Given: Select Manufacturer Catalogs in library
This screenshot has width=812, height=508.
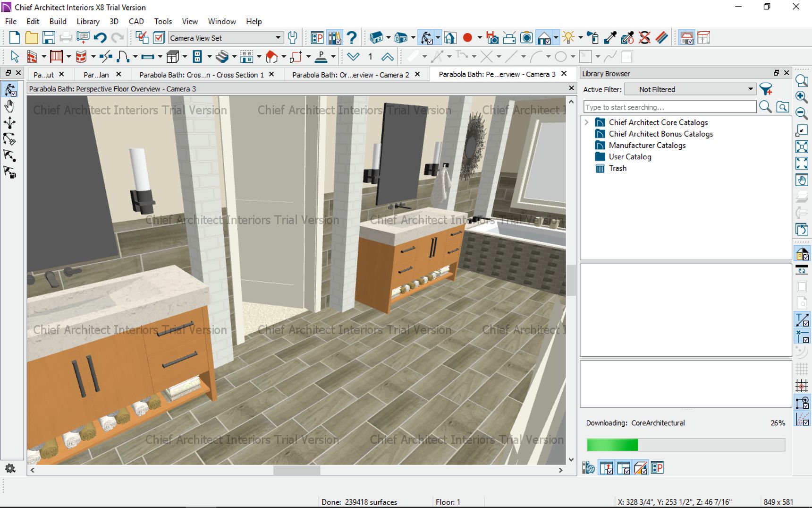Looking at the screenshot, I should 647,145.
